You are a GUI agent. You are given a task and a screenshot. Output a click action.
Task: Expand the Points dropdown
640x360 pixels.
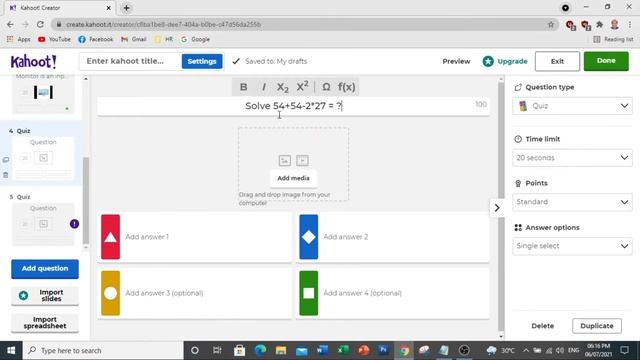click(x=572, y=202)
